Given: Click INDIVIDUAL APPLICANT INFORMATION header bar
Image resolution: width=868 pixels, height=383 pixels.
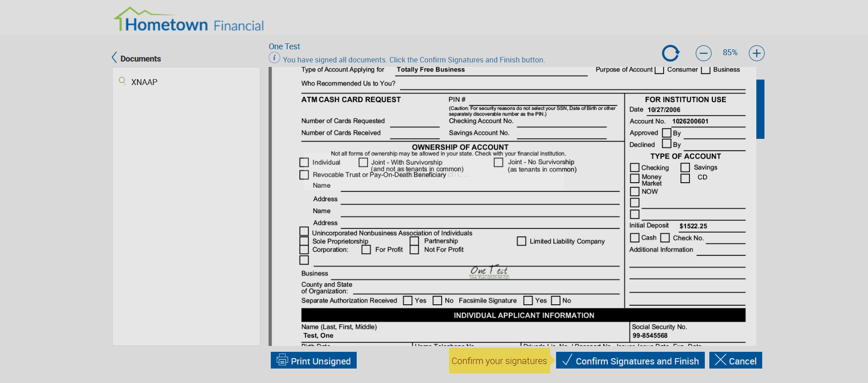Looking at the screenshot, I should [524, 315].
